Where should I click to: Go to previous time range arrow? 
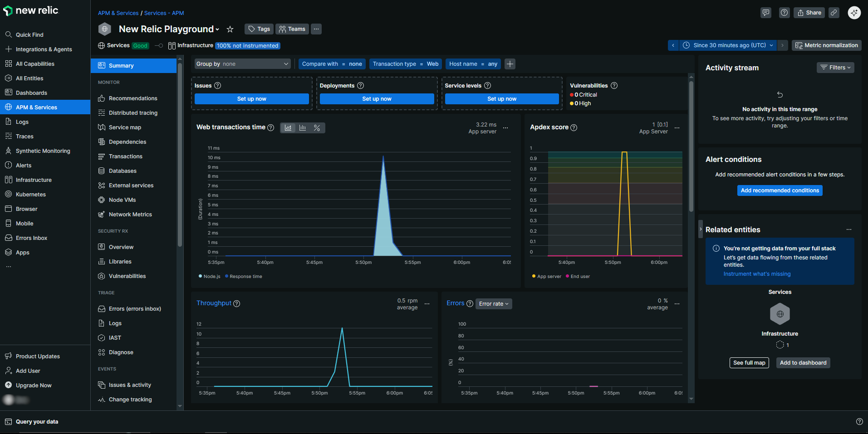(x=673, y=45)
